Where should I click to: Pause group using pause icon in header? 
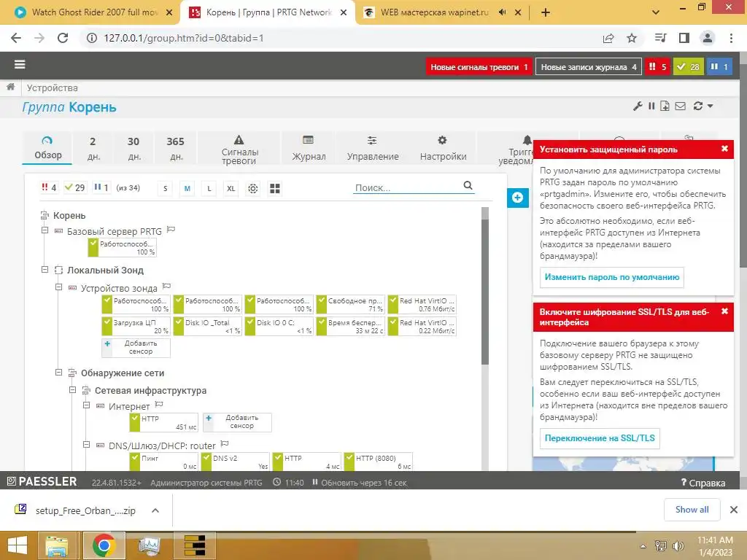(x=651, y=106)
